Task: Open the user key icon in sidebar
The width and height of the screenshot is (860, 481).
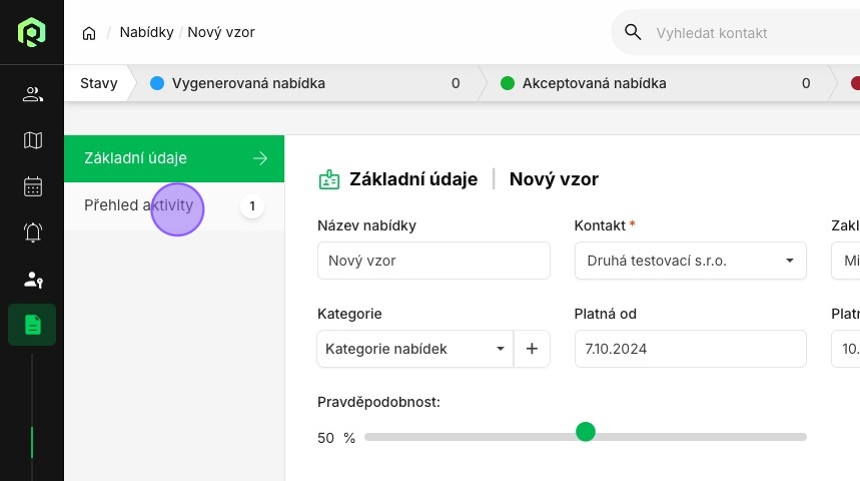Action: 32,279
